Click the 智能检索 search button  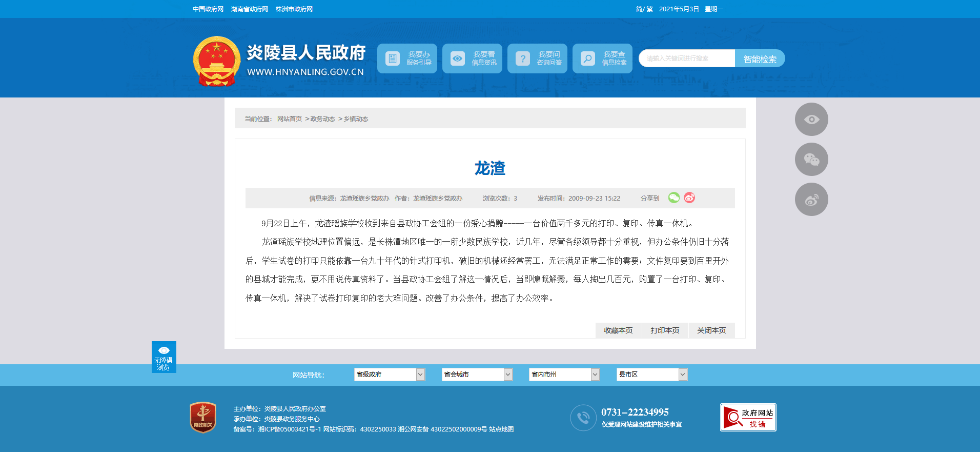760,59
